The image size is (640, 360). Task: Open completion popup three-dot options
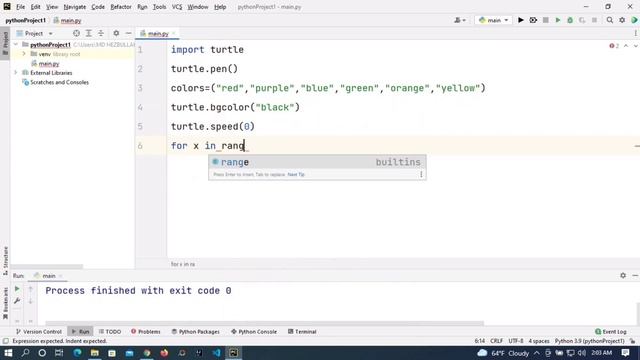click(421, 174)
